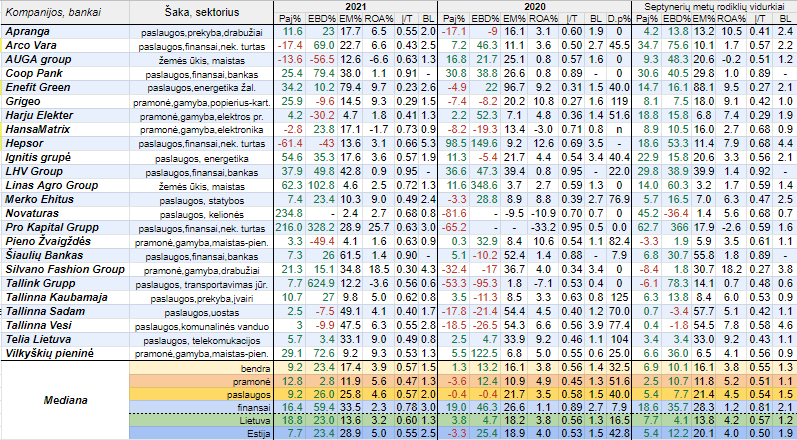
Task: Select sector 'paslaugos, transportavimas jūr.' cell
Action: click(x=202, y=284)
